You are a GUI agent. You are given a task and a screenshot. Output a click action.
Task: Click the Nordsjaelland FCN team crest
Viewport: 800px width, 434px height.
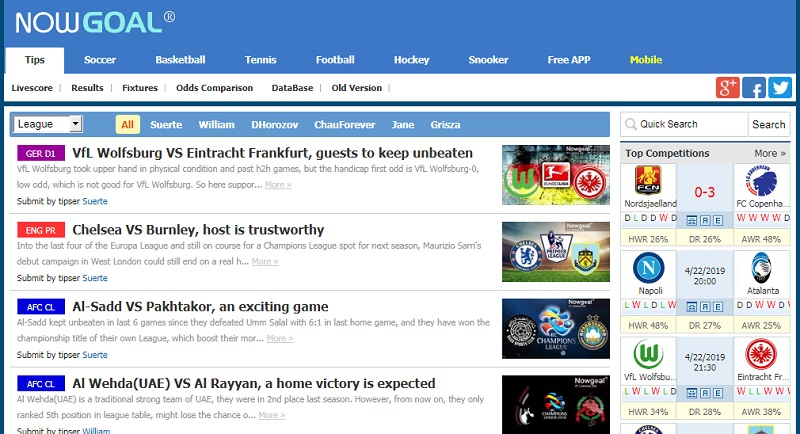pos(648,181)
